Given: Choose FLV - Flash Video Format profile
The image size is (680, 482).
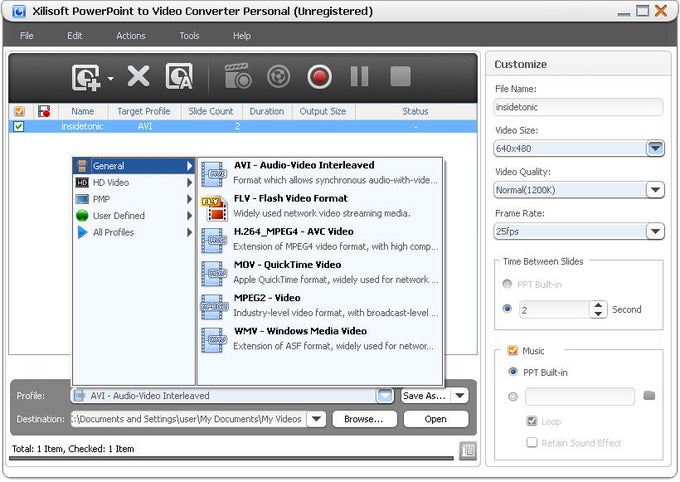Looking at the screenshot, I should click(x=320, y=206).
